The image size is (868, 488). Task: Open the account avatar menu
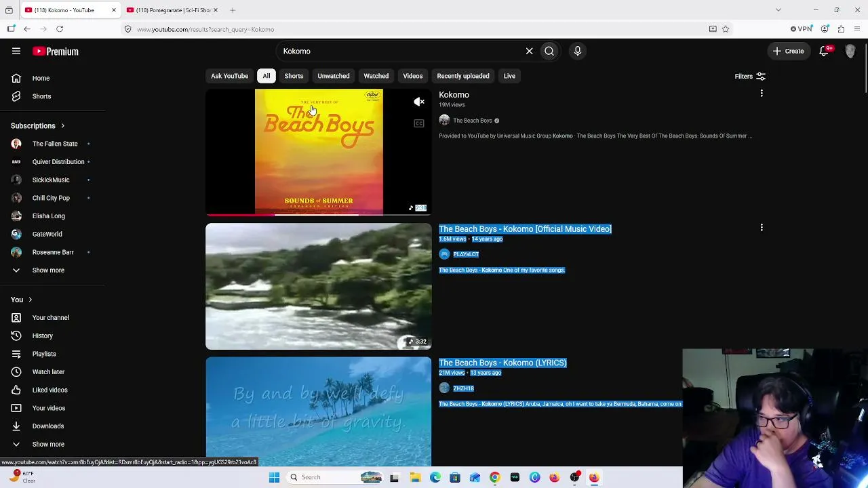(x=850, y=51)
